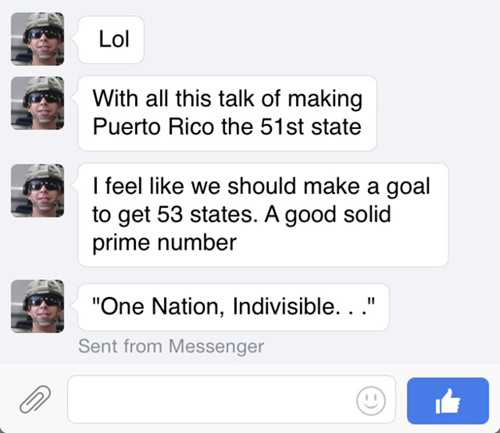Click the thumb icon inside blue button
The width and height of the screenshot is (500, 433).
pyautogui.click(x=448, y=401)
